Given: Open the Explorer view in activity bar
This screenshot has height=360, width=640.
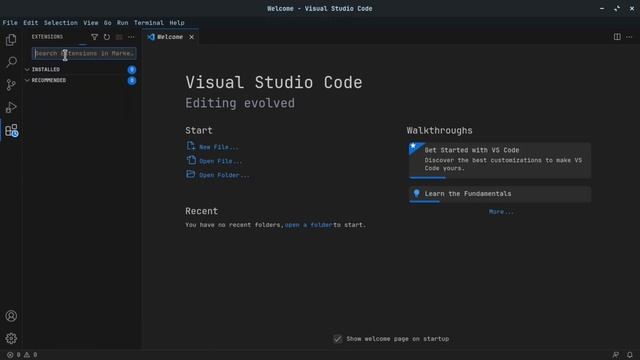Looking at the screenshot, I should pos(11,40).
